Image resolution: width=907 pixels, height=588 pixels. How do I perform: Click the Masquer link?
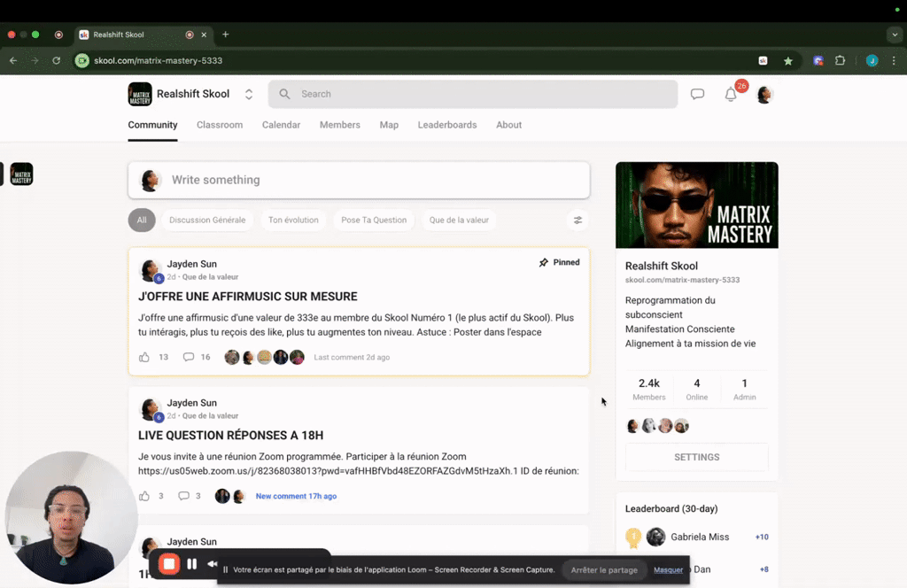[x=668, y=570]
